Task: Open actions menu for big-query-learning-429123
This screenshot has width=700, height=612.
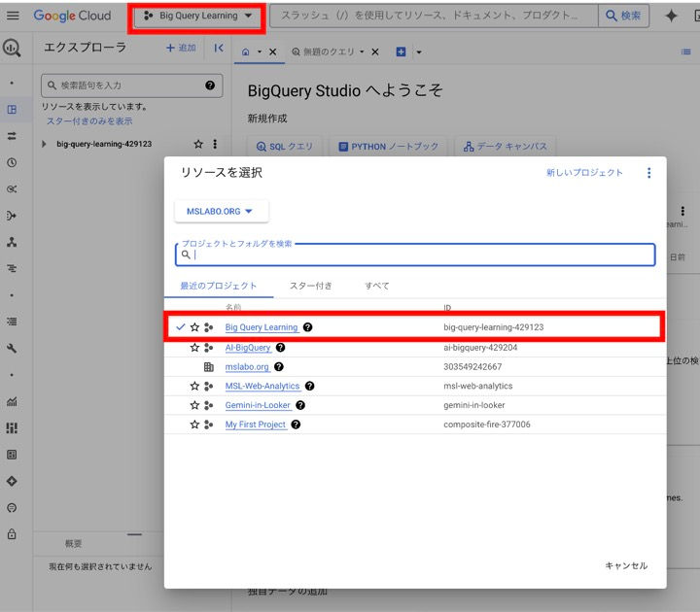Action: (215, 144)
